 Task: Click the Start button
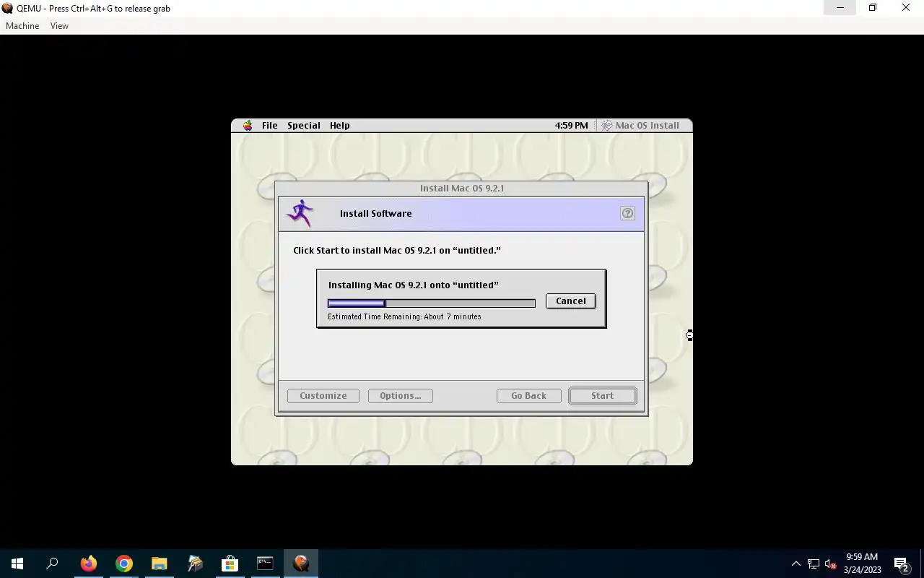[602, 396]
